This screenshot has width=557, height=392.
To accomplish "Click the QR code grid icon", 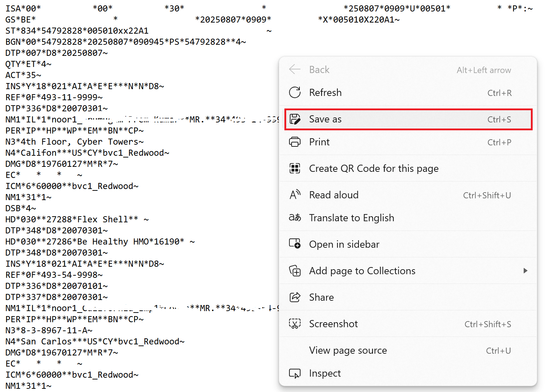I will pyautogui.click(x=295, y=168).
